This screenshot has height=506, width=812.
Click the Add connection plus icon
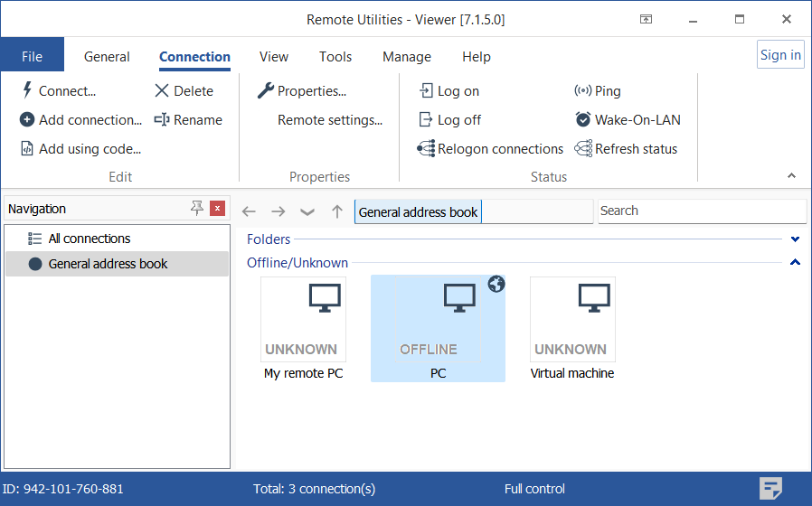[27, 119]
